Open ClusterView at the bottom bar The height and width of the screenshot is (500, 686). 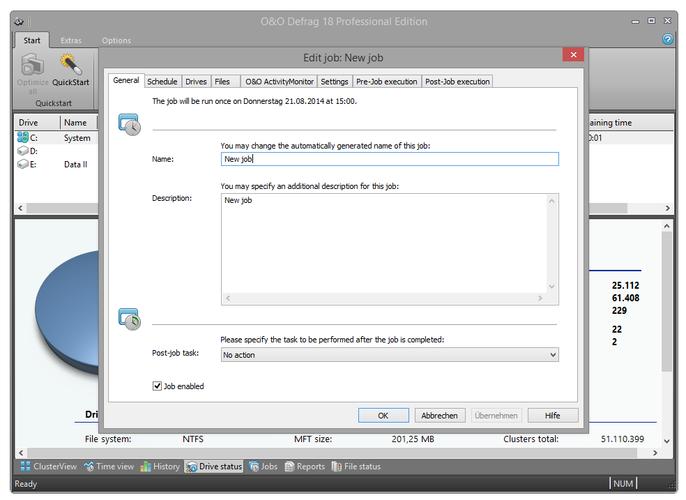pyautogui.click(x=49, y=466)
